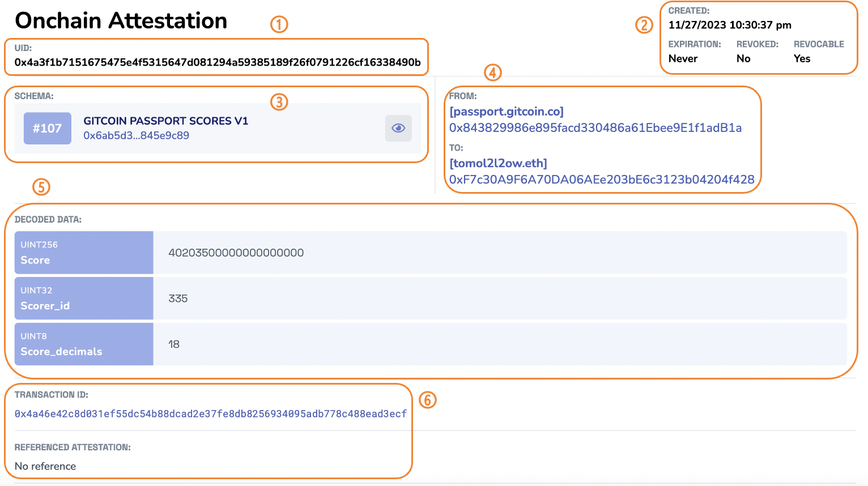The image size is (868, 486).
Task: Click the attestation UID hash value
Action: [x=218, y=62]
